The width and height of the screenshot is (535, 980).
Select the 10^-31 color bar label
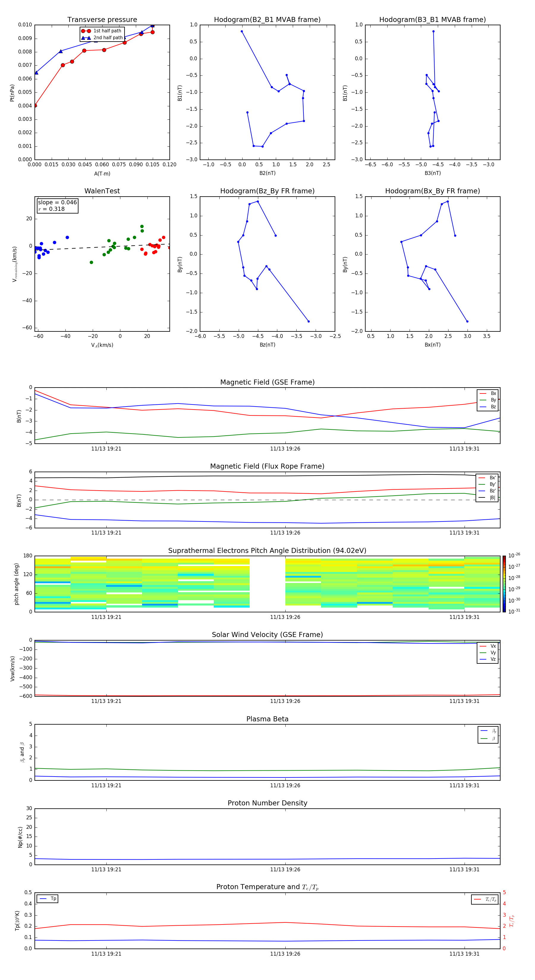[514, 611]
